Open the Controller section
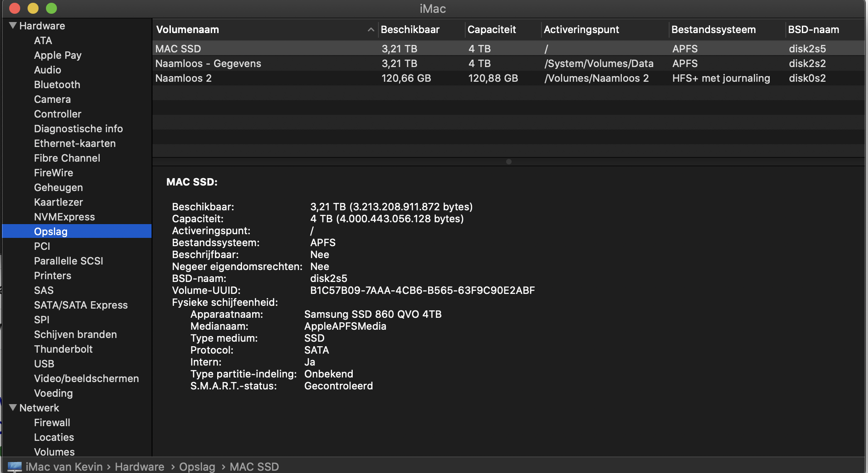Viewport: 868px width, 473px height. pos(57,114)
